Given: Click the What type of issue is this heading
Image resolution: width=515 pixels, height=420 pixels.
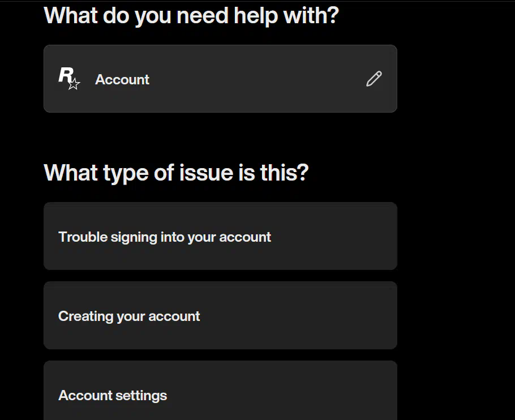Looking at the screenshot, I should 176,173.
